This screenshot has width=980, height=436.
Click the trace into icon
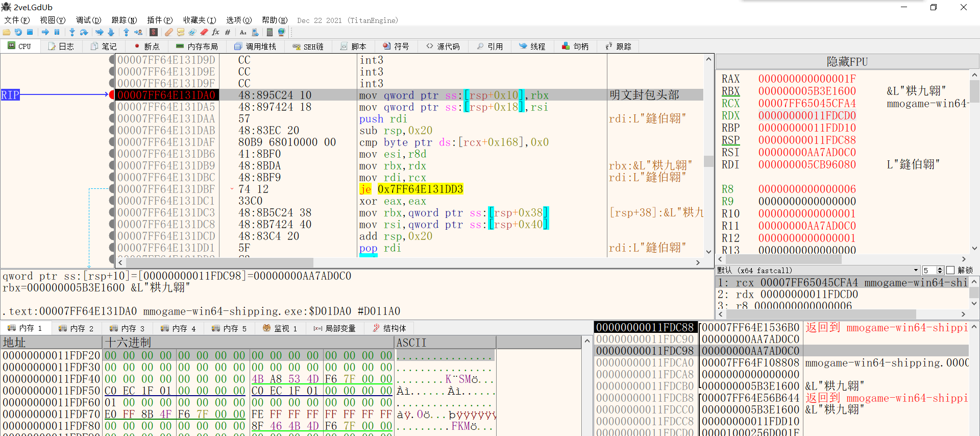click(x=100, y=32)
